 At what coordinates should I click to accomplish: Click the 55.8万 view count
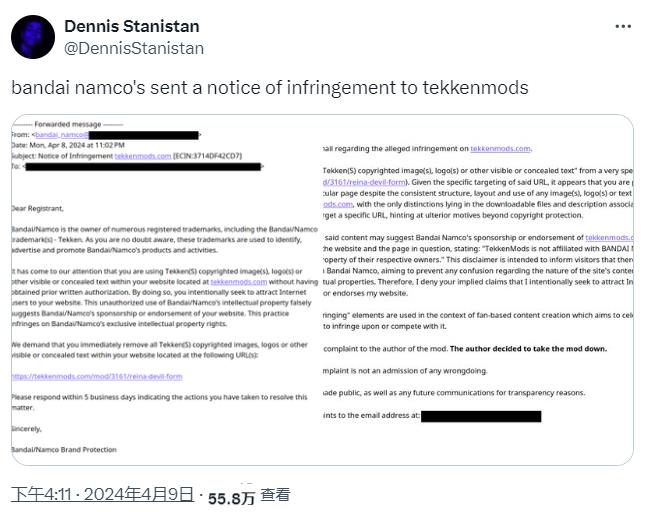tap(230, 496)
